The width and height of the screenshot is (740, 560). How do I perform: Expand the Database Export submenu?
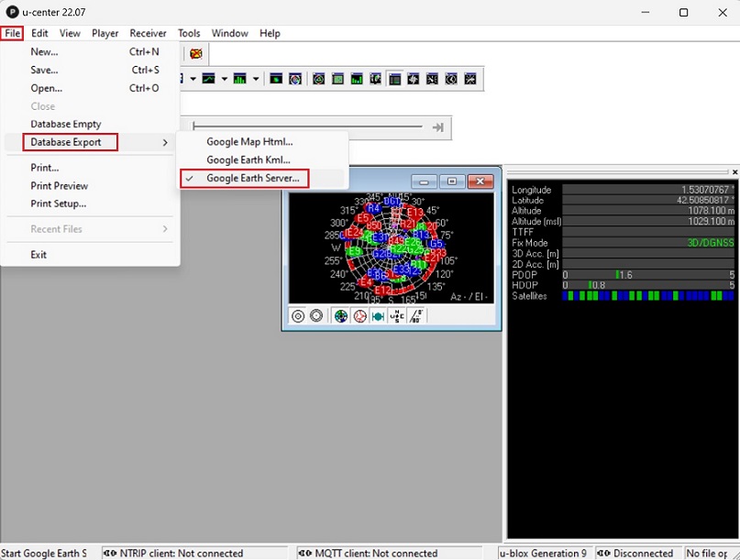70,142
